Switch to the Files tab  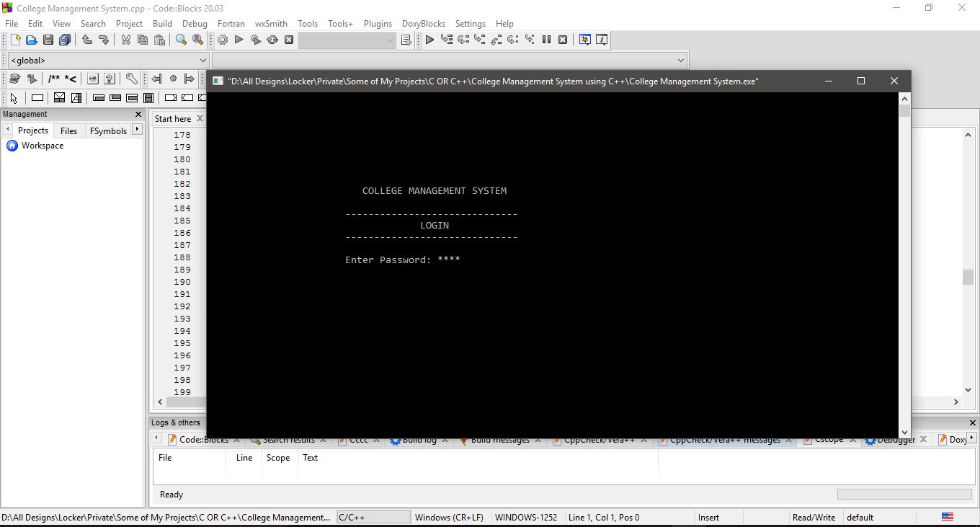(68, 130)
